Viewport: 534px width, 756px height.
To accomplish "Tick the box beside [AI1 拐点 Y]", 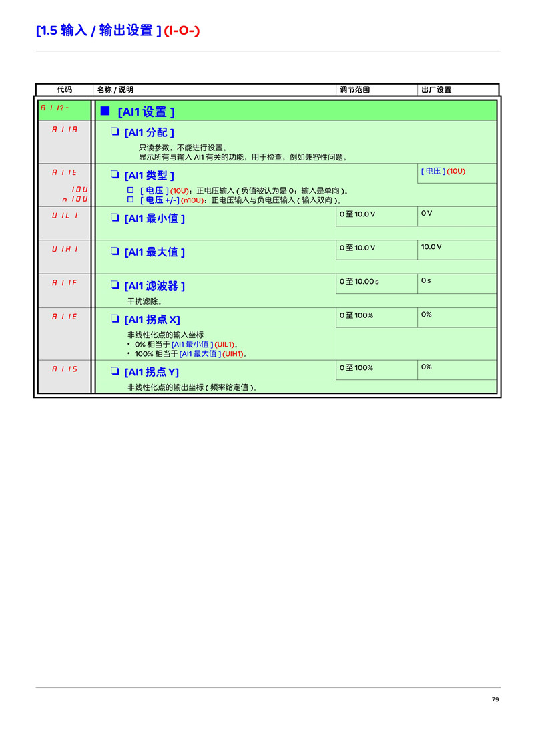I will click(115, 371).
